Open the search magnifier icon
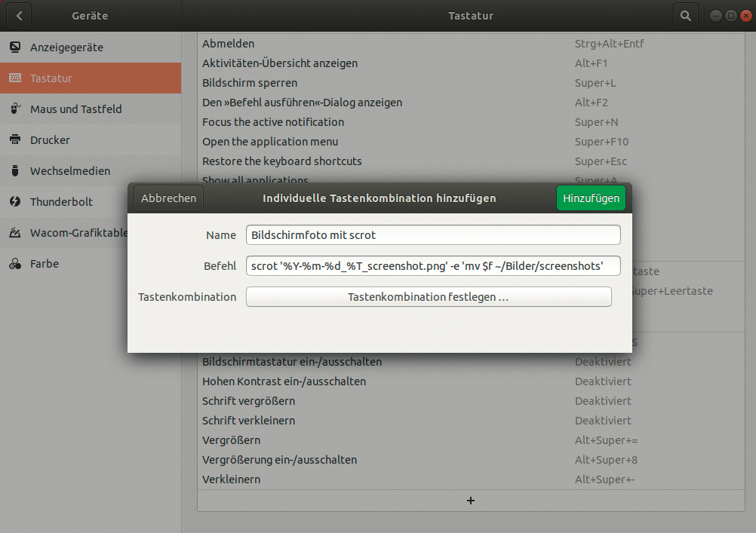The image size is (756, 533). (x=685, y=16)
